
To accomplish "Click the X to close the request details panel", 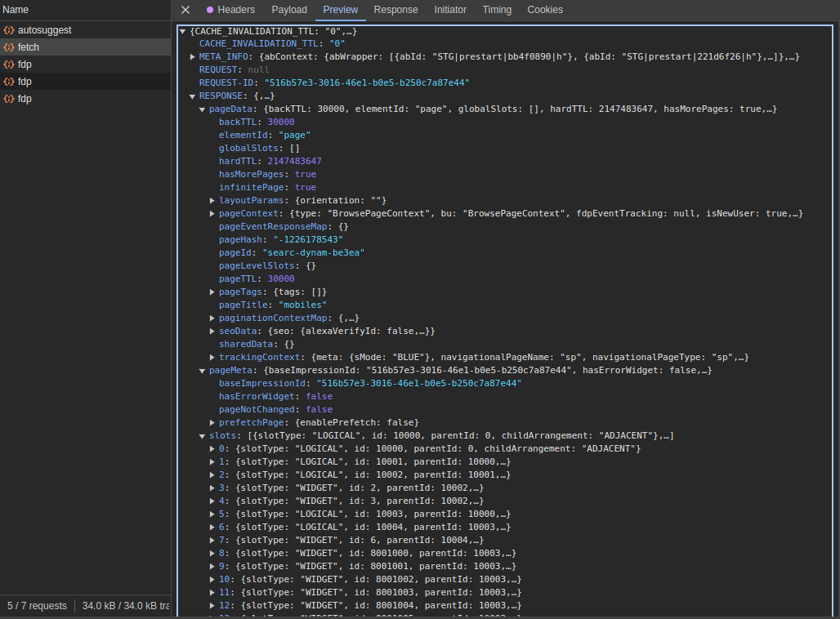I will pyautogui.click(x=185, y=10).
